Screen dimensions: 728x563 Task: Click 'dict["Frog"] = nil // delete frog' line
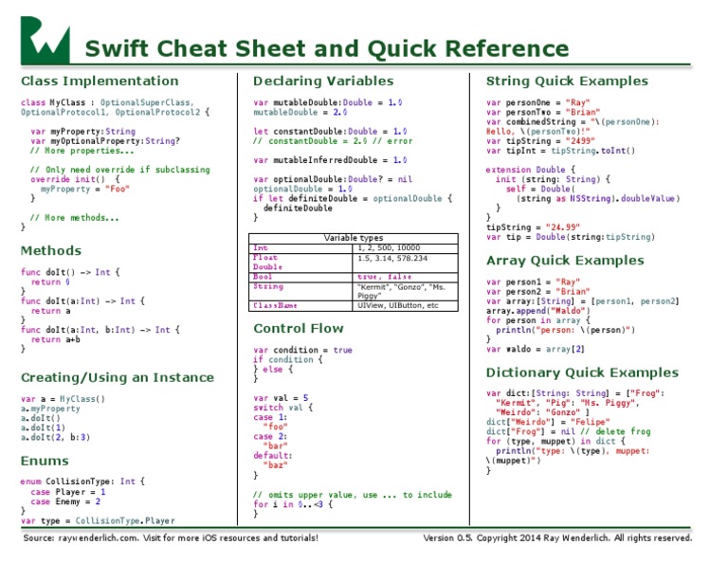point(569,431)
